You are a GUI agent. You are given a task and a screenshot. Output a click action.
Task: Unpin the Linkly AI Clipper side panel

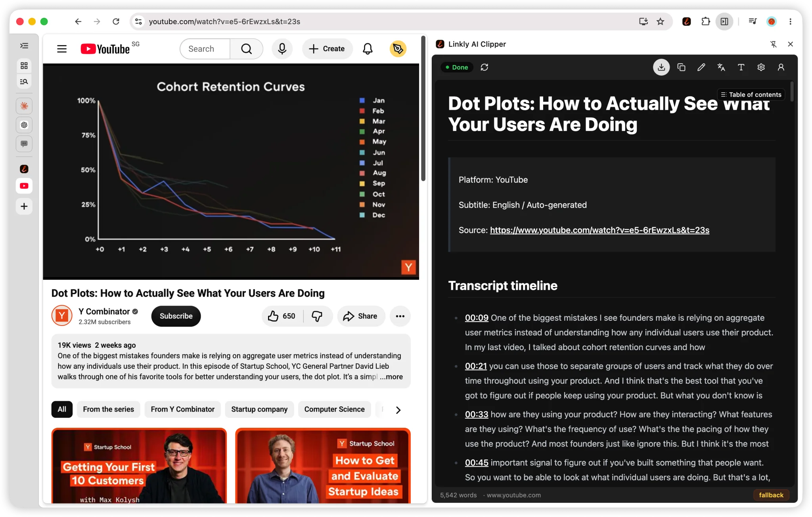773,44
